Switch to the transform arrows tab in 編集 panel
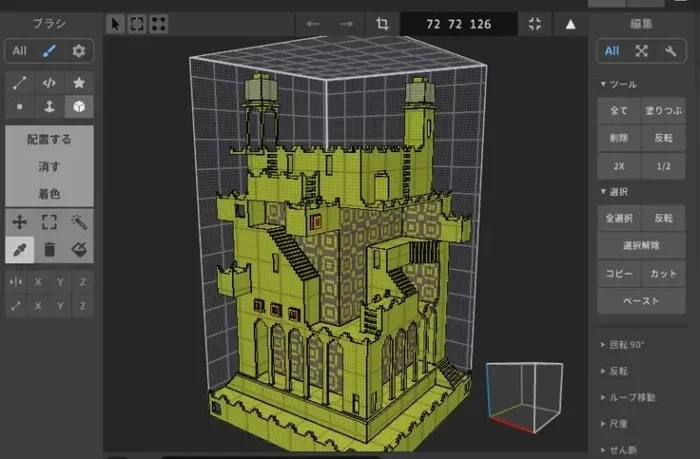The image size is (700, 459). 642,51
